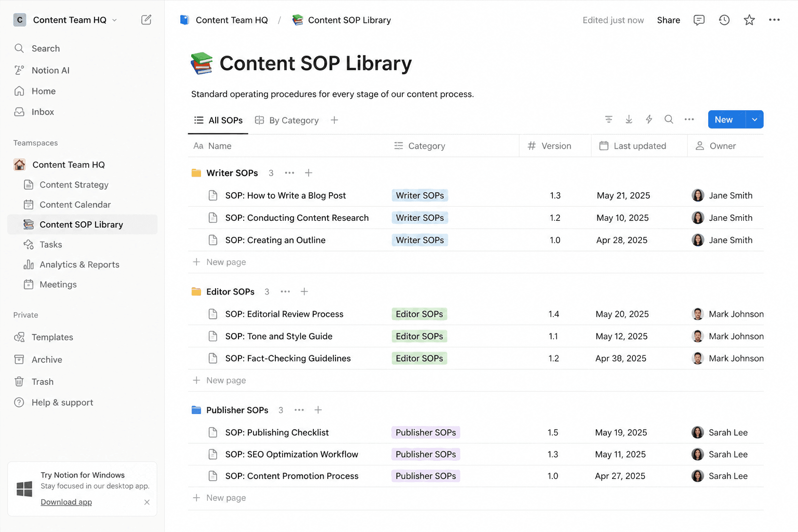Open SOP: How to Write a Blog Post
The width and height of the screenshot is (798, 532).
(x=285, y=195)
